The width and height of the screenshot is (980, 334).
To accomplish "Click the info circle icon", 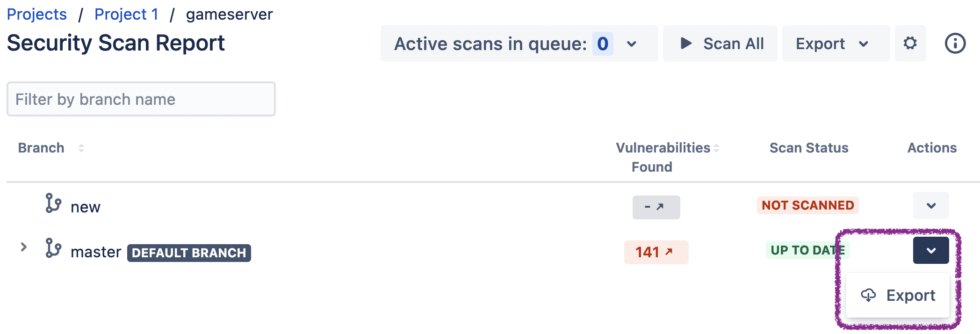I will pos(955,44).
